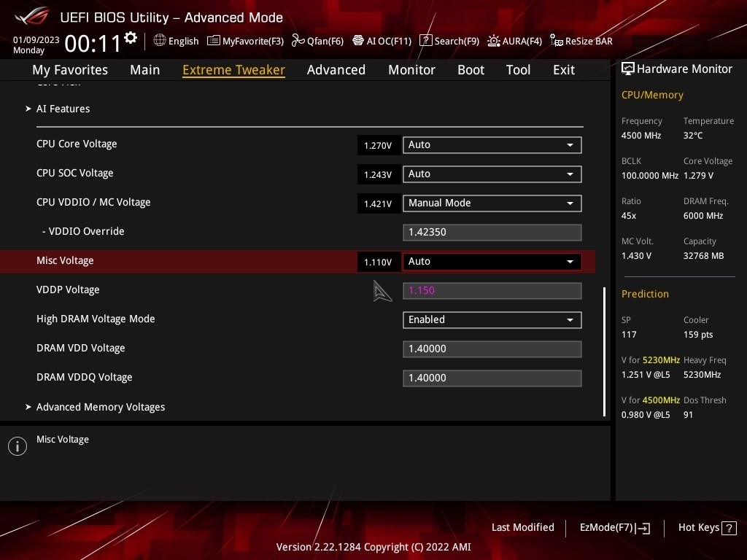
Task: Switch to the Exit tab
Action: pyautogui.click(x=564, y=70)
